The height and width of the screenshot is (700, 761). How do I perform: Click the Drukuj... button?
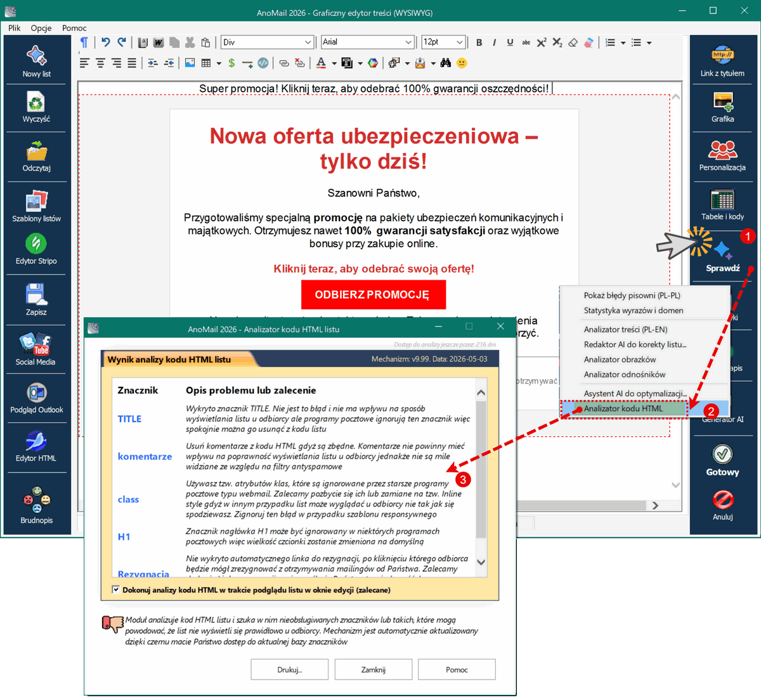pyautogui.click(x=290, y=670)
